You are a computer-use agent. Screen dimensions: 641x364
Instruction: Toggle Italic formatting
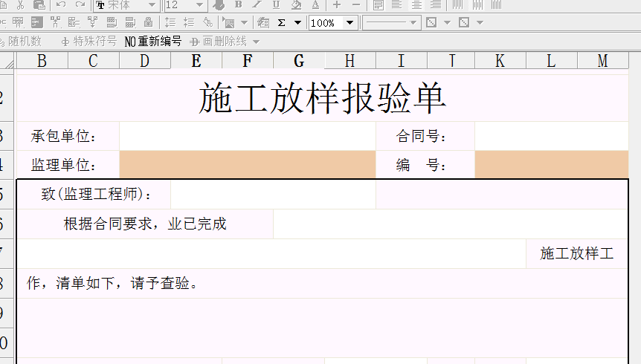pyautogui.click(x=257, y=4)
